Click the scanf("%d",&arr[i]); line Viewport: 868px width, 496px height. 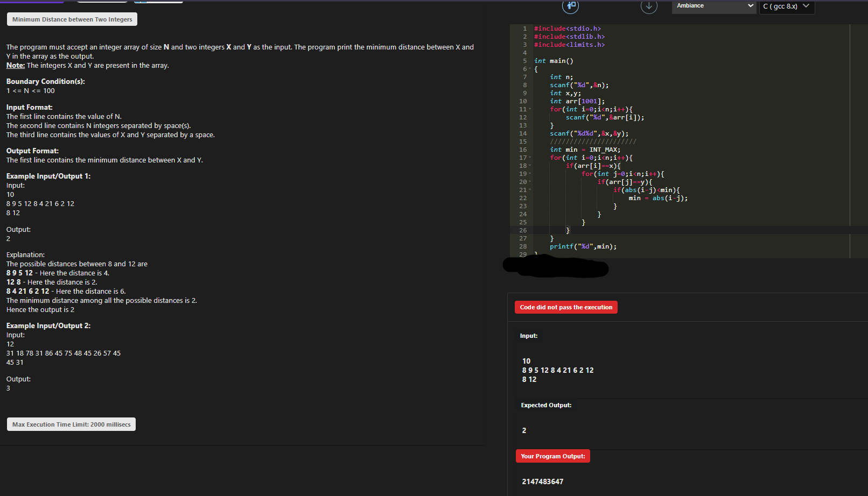(x=605, y=117)
